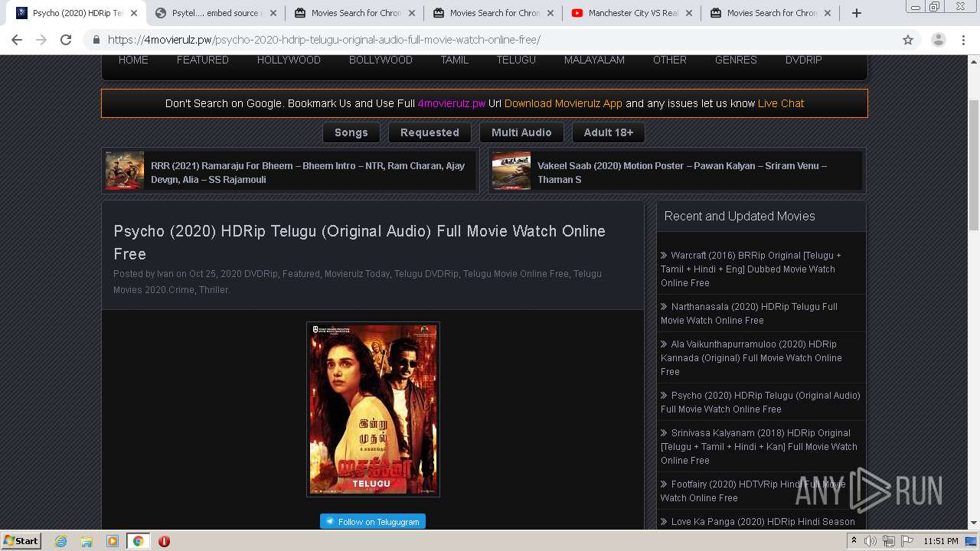Expand the GENRES menu

point(736,60)
